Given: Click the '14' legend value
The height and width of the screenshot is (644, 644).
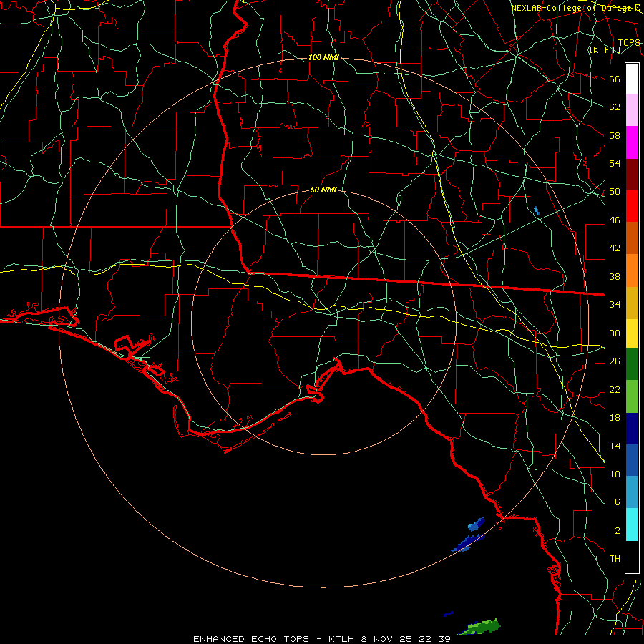Looking at the screenshot, I should point(615,446).
